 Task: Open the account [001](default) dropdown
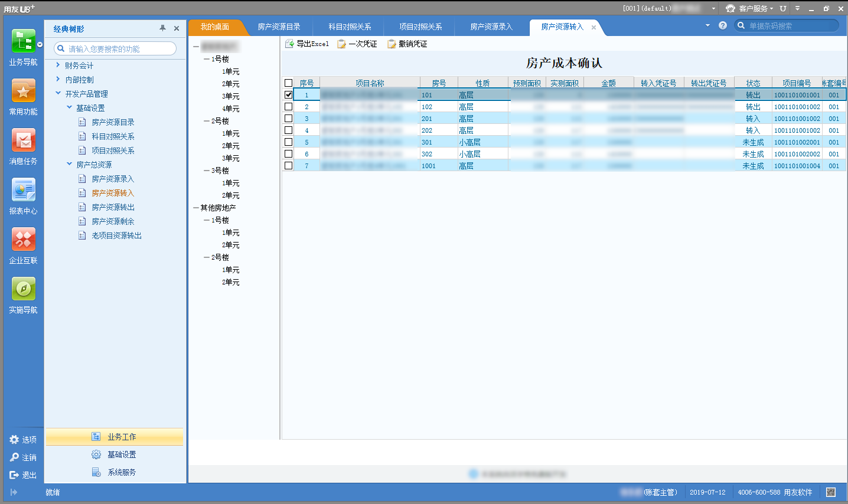[x=713, y=9]
